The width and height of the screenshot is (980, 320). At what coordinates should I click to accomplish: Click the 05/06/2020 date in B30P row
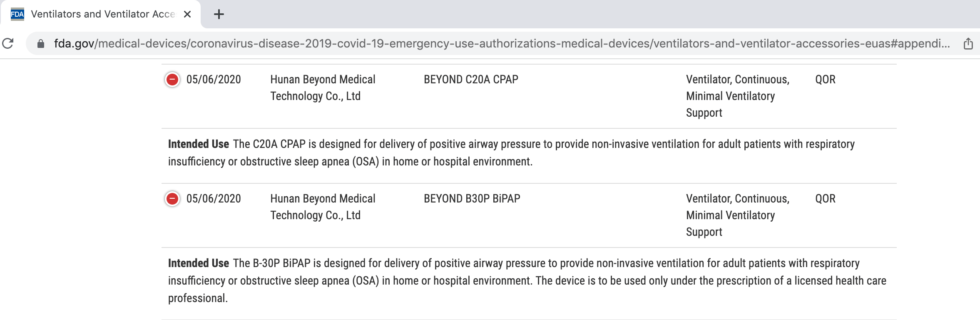(214, 199)
